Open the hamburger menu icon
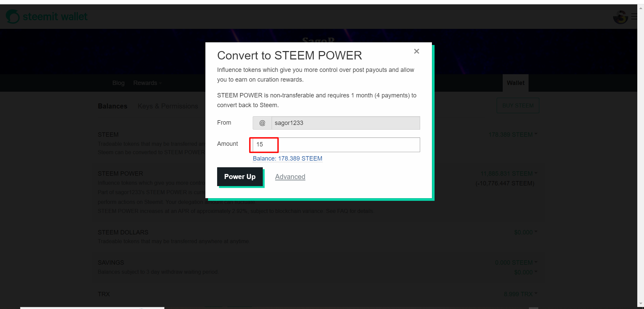 [634, 16]
